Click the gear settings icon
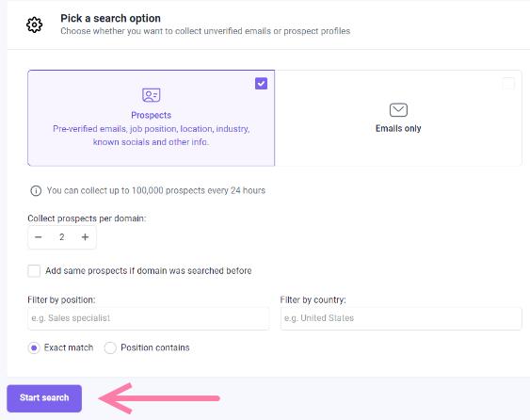Viewport: 530px width, 420px height. (x=35, y=24)
